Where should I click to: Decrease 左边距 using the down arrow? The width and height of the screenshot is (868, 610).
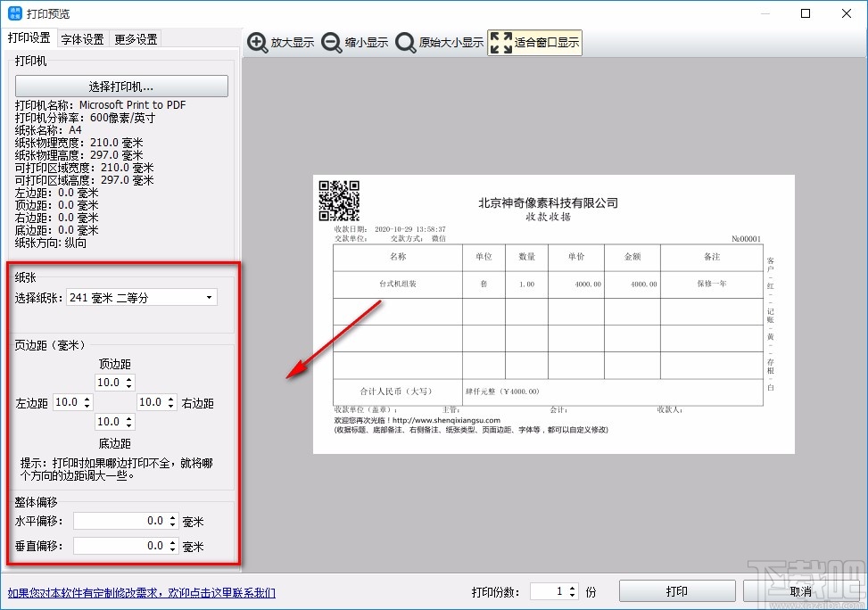pos(87,407)
